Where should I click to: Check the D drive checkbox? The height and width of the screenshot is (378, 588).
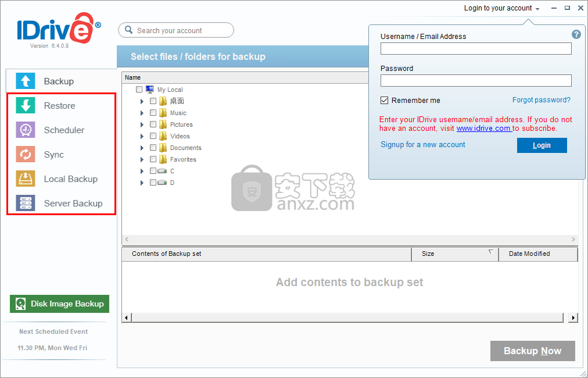pyautogui.click(x=153, y=183)
